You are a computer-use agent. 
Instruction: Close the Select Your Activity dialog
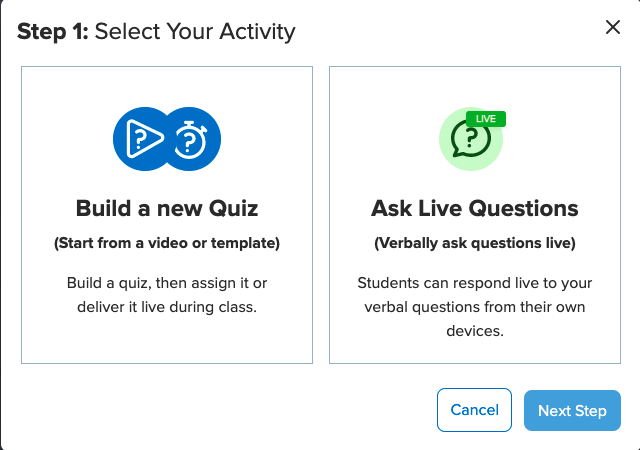(x=613, y=27)
